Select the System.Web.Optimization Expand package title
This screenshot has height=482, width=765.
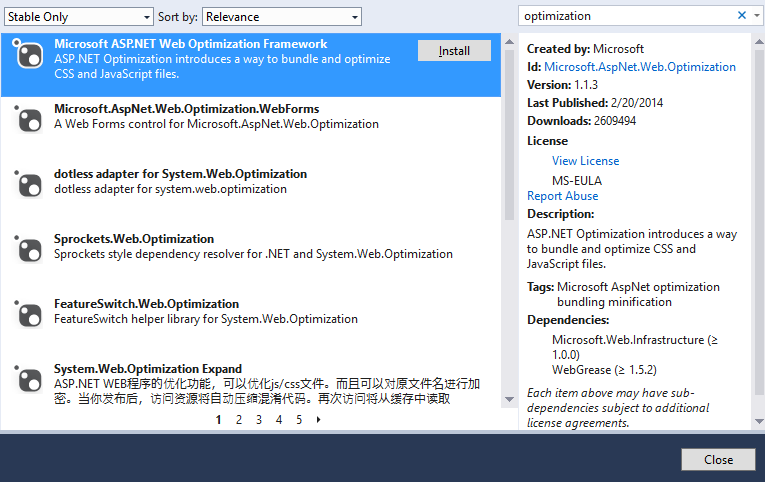(148, 369)
